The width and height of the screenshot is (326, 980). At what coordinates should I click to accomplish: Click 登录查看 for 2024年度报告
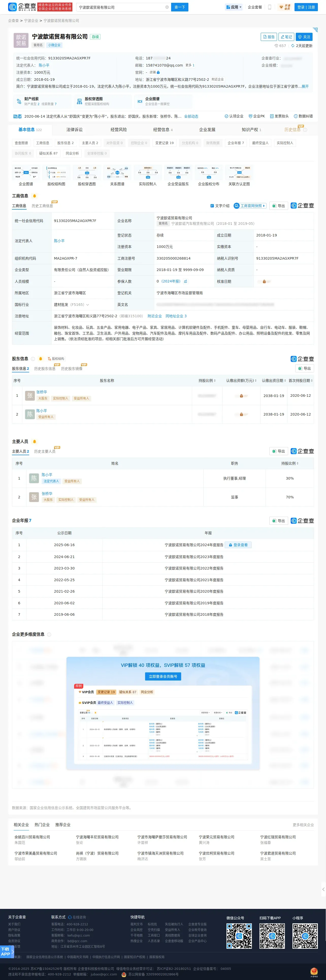pos(238,545)
